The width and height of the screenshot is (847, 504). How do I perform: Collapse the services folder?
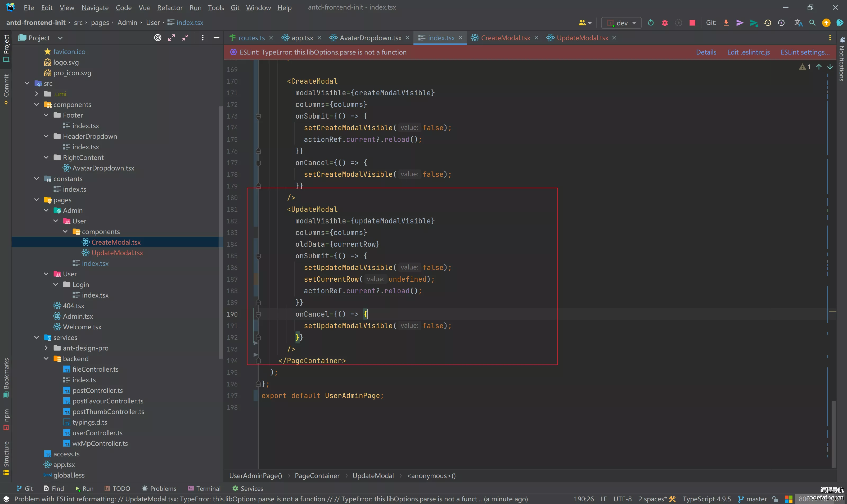tap(37, 337)
